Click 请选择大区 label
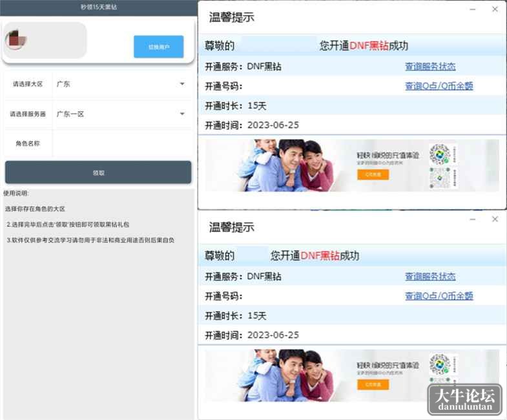This screenshot has width=507, height=420. [x=28, y=84]
